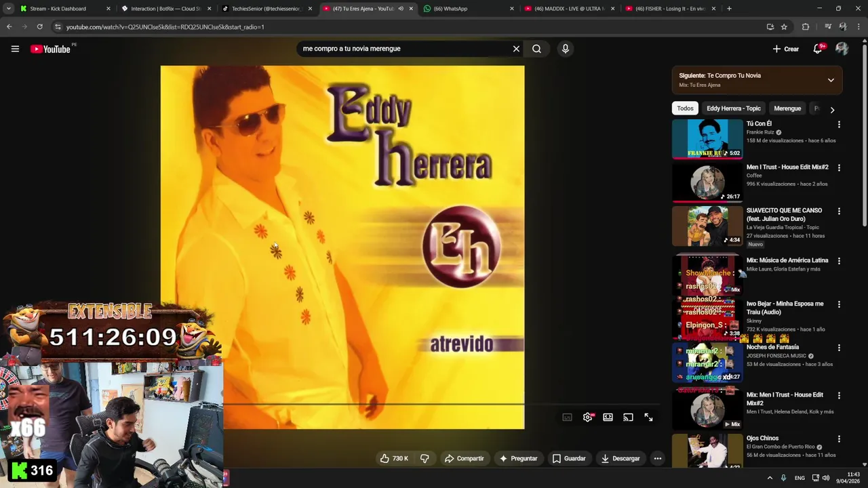Screen dimensions: 868x488
Task: Select the Eddy Herrera - Topic chip
Action: coord(734,108)
